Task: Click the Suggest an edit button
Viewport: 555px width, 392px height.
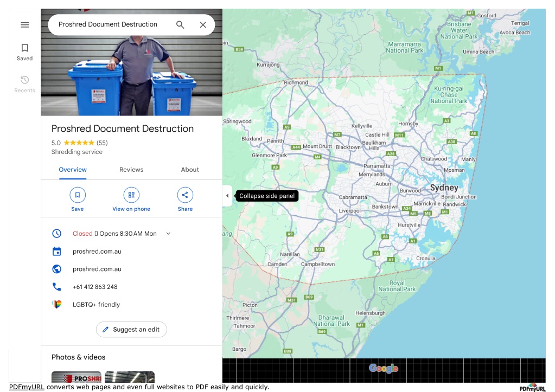Action: click(x=131, y=330)
